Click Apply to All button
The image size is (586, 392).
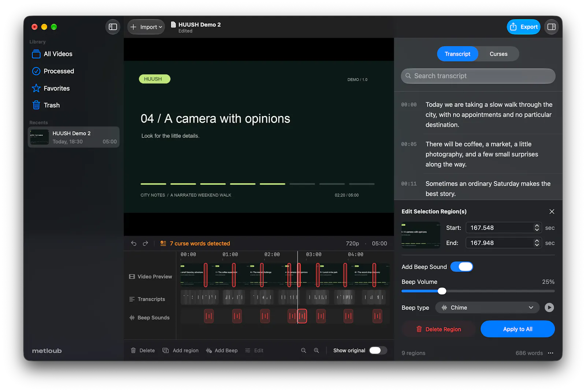point(518,329)
